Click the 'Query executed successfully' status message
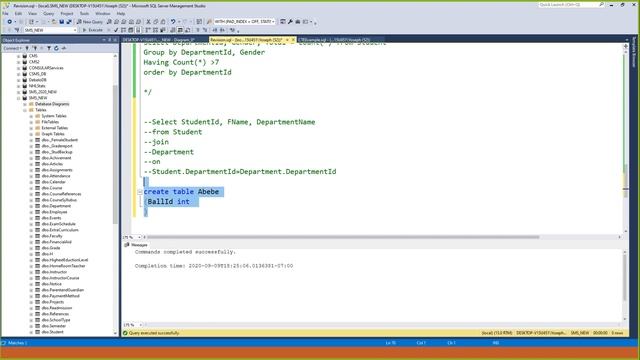Viewport: 640px width, 360px height. [x=154, y=333]
